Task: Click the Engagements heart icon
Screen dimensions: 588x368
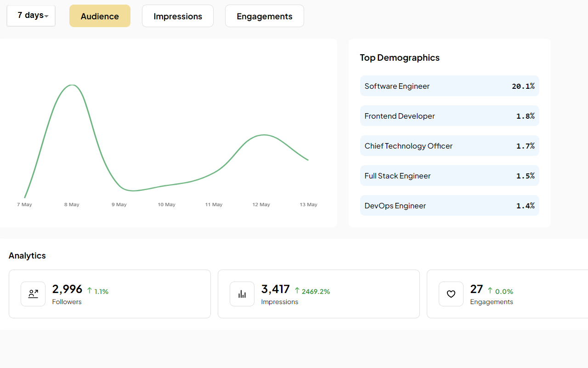Action: click(451, 294)
